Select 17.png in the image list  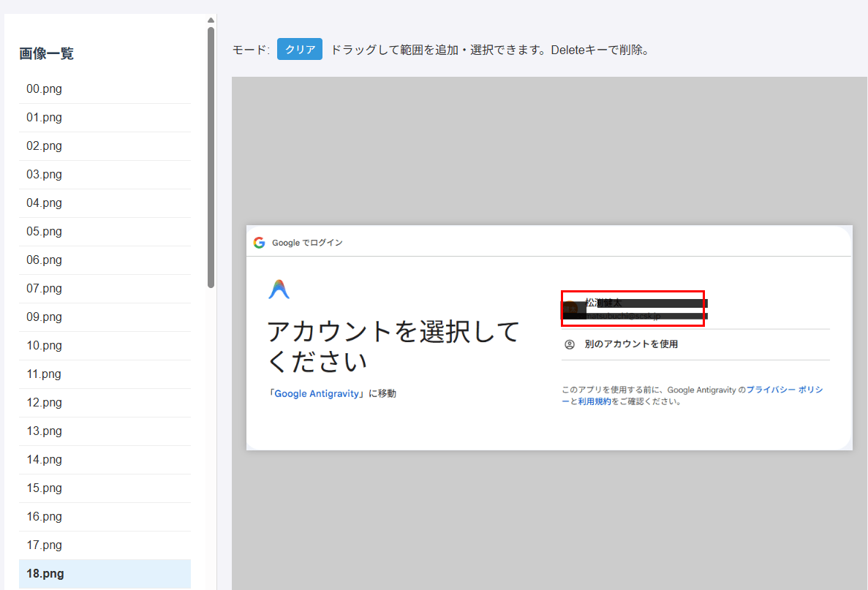click(x=45, y=545)
